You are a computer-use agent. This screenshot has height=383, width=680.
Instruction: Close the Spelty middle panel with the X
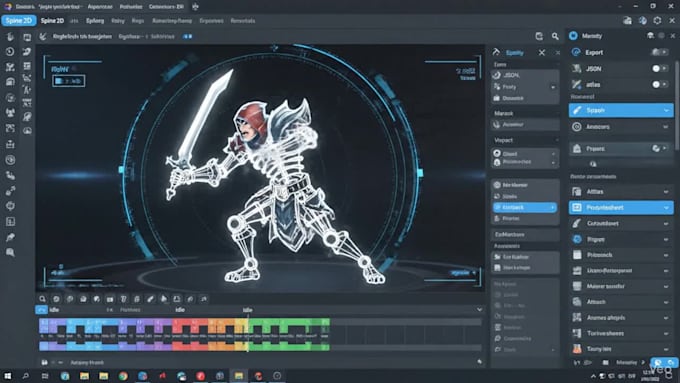542,52
